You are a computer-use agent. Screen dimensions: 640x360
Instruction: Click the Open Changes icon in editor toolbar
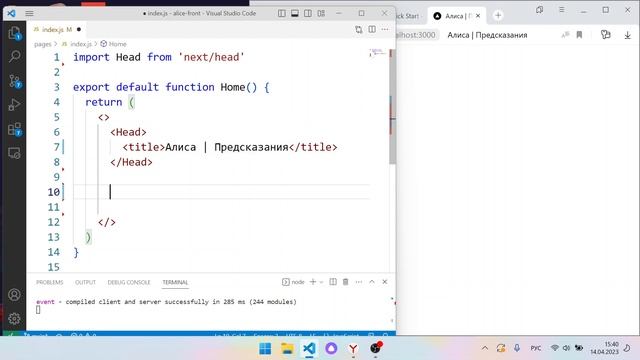coord(358,29)
